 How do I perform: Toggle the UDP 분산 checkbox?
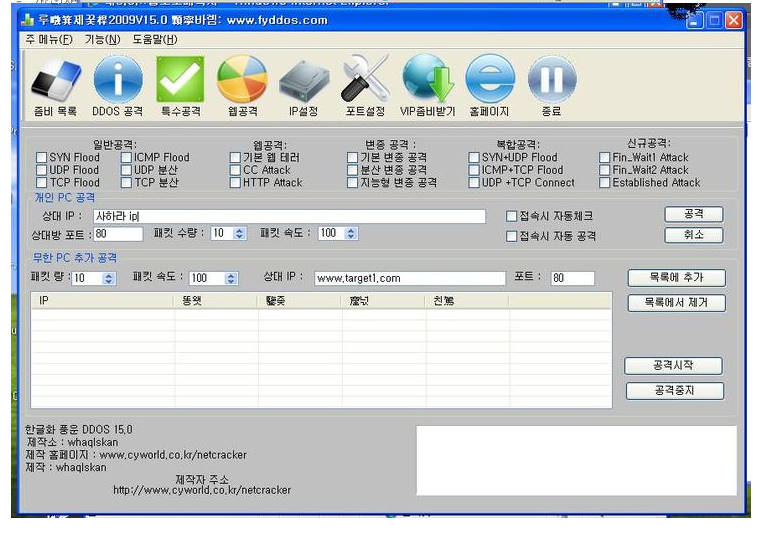point(126,170)
